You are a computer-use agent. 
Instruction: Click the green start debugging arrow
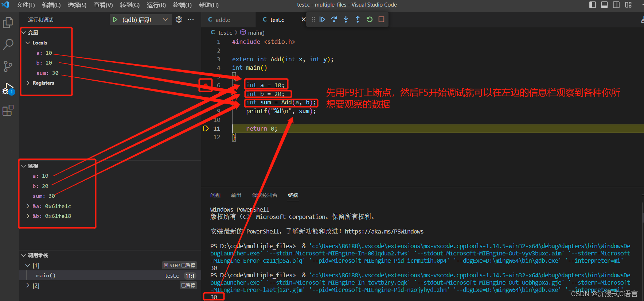click(115, 20)
